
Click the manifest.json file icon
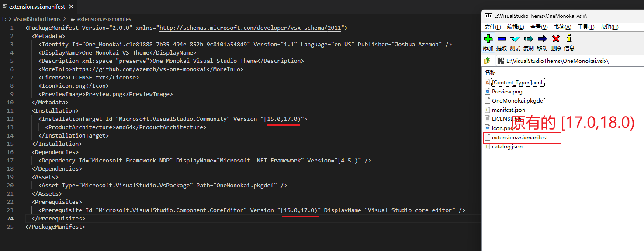point(488,110)
